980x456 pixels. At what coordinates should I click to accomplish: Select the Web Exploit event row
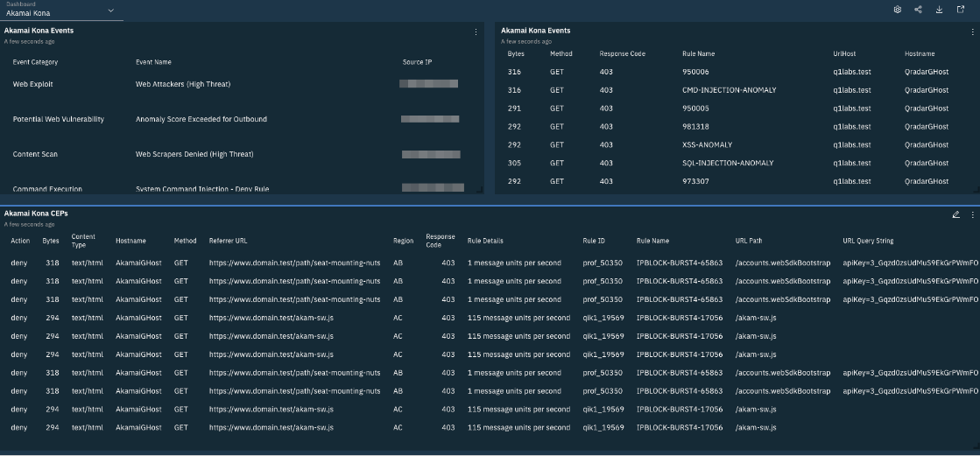pyautogui.click(x=32, y=84)
